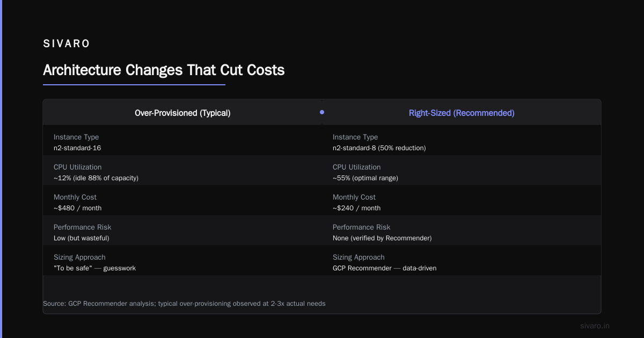Click the n2-standard-8 (50% reduction) value

379,148
